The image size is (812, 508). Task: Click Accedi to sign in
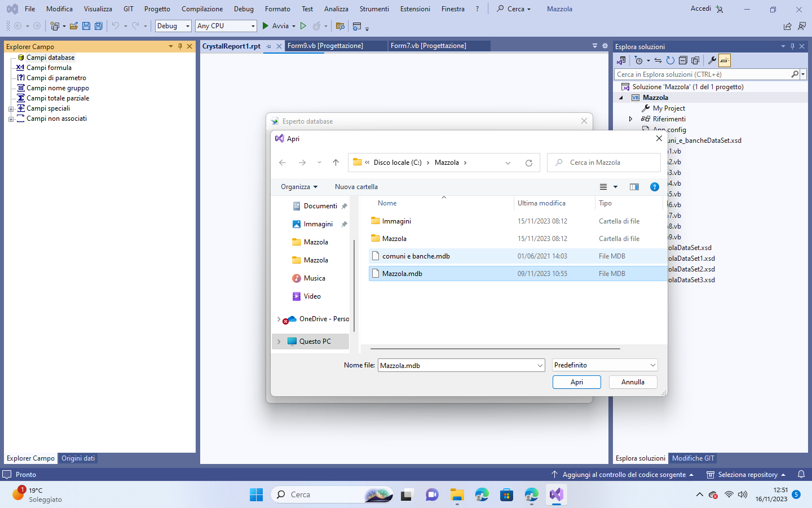point(701,8)
